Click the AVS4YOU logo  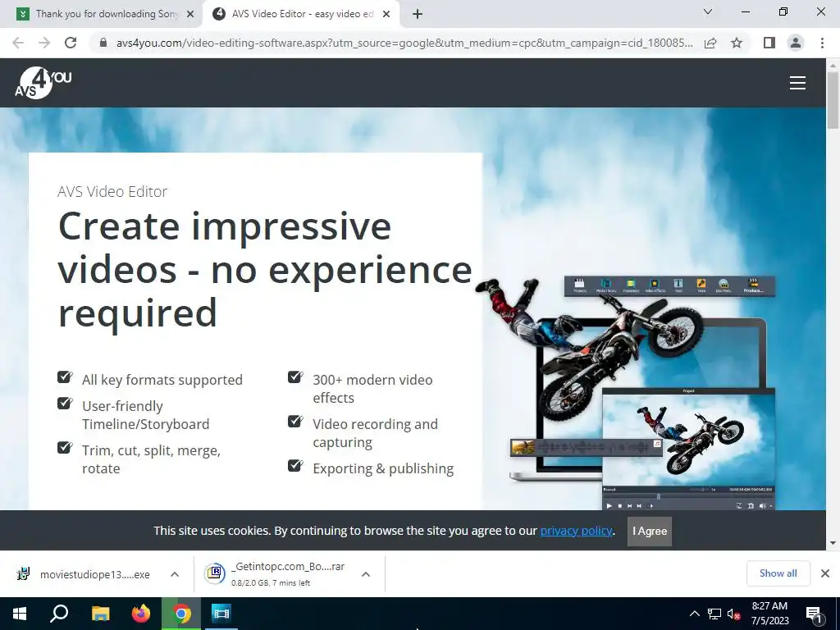pos(43,83)
